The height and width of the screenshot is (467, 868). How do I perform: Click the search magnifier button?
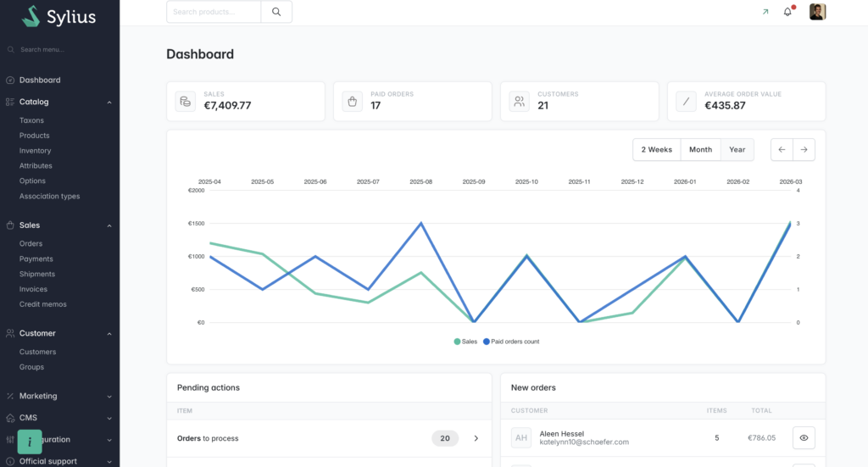(x=276, y=12)
